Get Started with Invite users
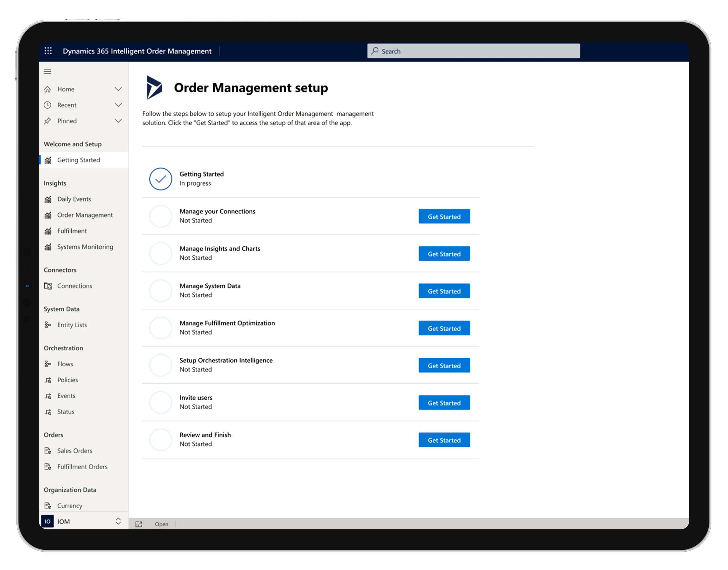The image size is (728, 570). click(444, 403)
